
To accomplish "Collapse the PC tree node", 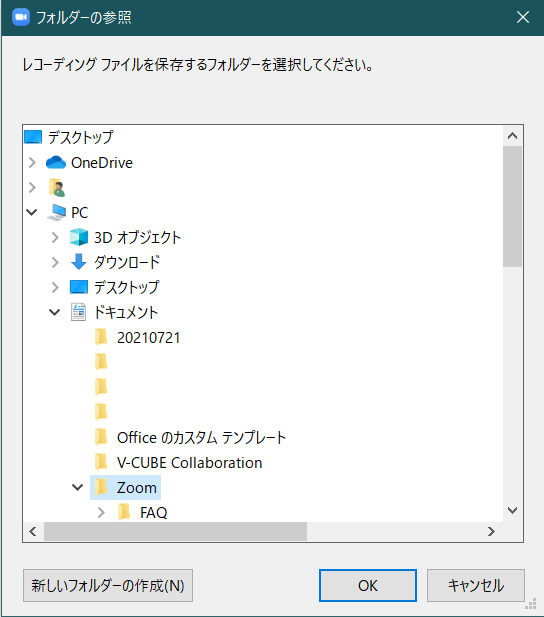I will coord(32,212).
